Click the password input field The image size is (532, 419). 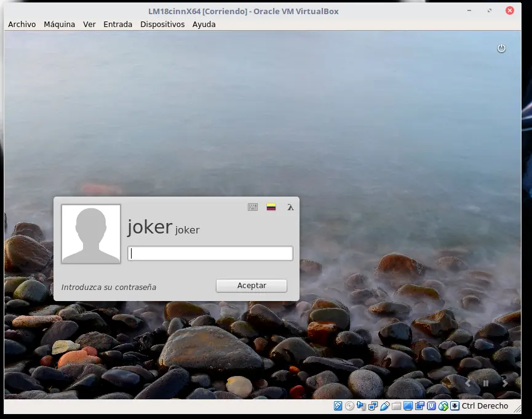(210, 253)
